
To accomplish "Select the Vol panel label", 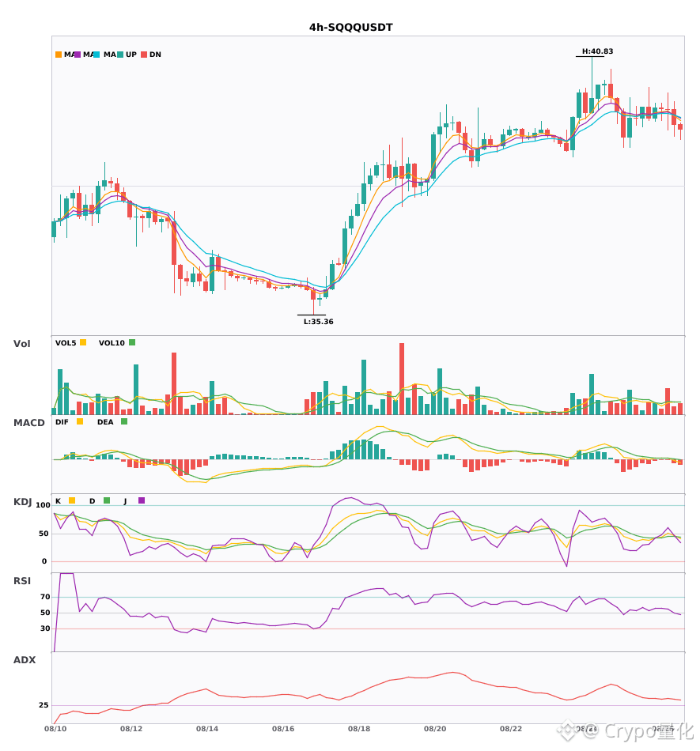I will [21, 343].
